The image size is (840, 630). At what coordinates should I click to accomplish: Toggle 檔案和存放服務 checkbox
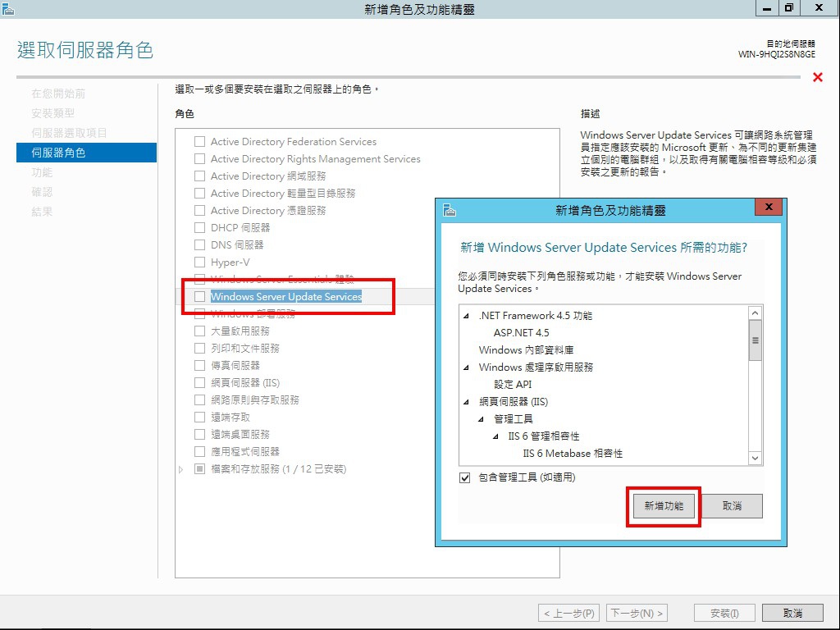[200, 468]
